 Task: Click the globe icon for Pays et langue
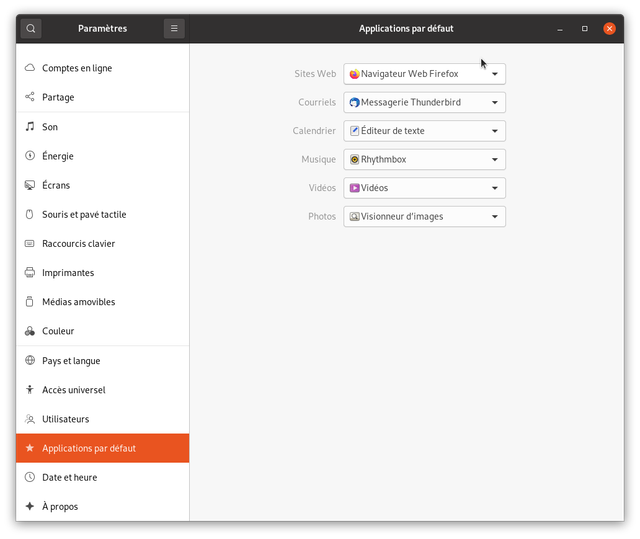point(30,360)
